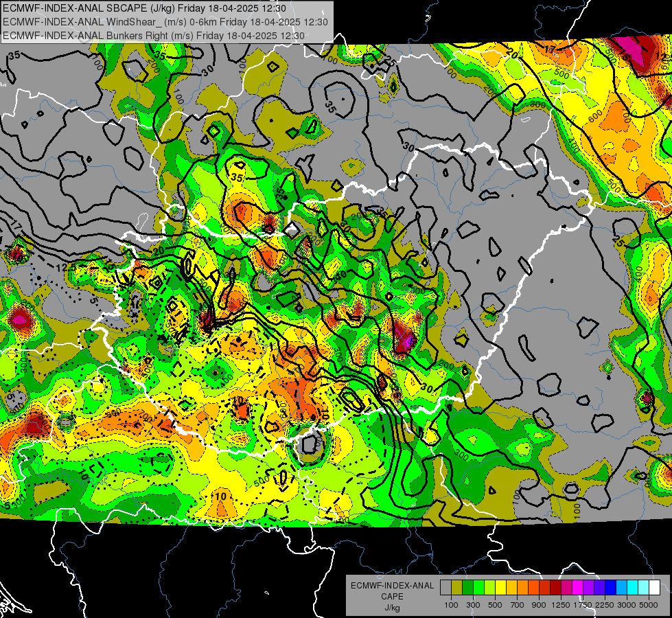The width and height of the screenshot is (672, 618).
Task: Click the 1250 value on legend scale
Action: [561, 605]
